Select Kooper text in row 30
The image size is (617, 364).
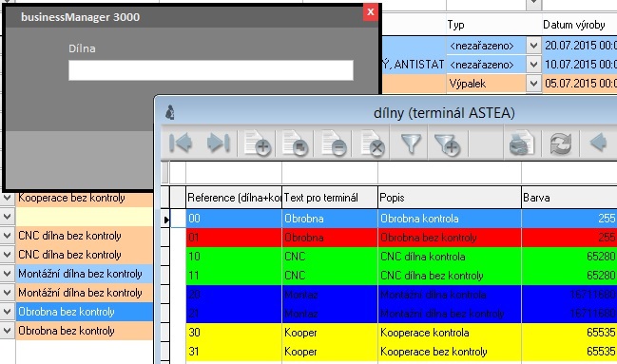point(330,333)
